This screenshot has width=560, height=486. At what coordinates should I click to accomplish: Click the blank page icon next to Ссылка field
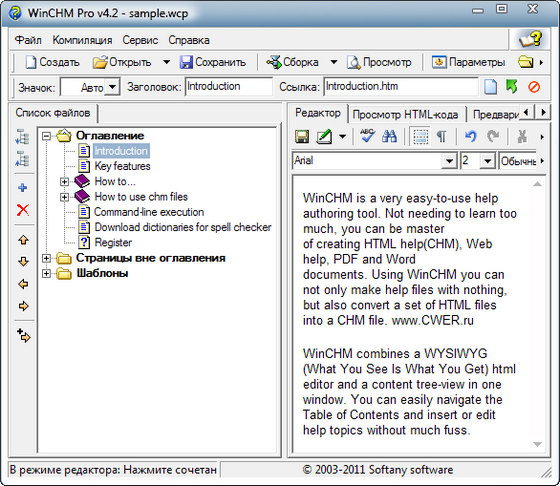point(490,87)
